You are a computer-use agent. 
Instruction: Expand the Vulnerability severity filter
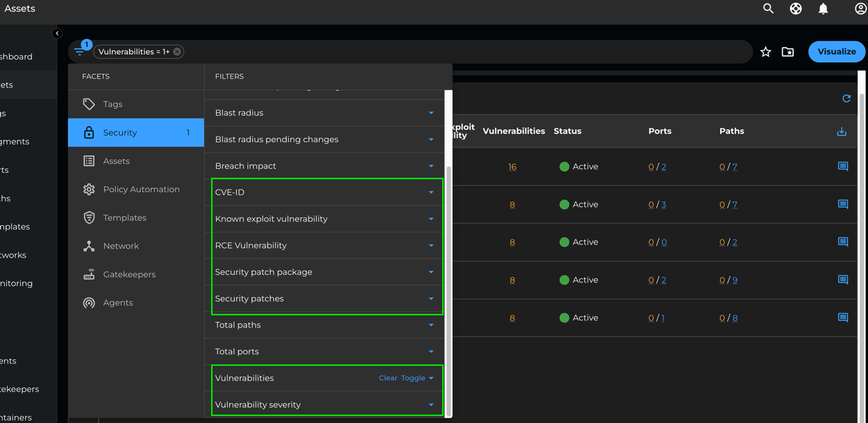tap(431, 404)
